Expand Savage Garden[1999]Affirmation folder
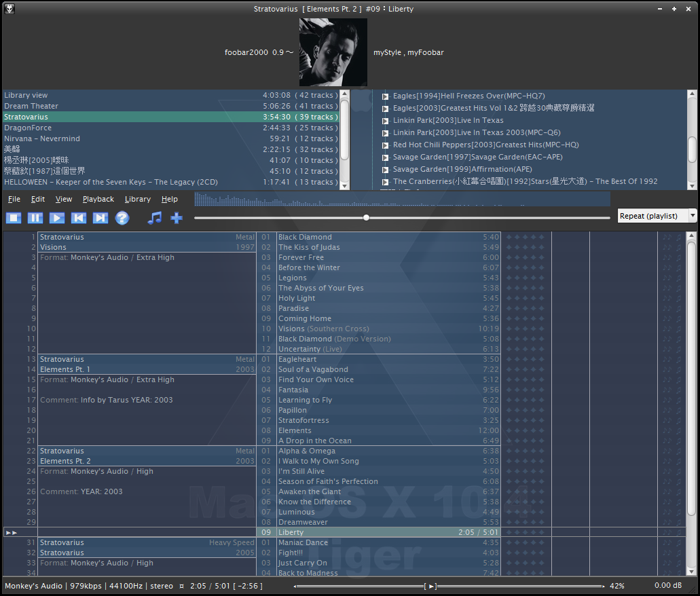This screenshot has height=596, width=700. (x=385, y=170)
